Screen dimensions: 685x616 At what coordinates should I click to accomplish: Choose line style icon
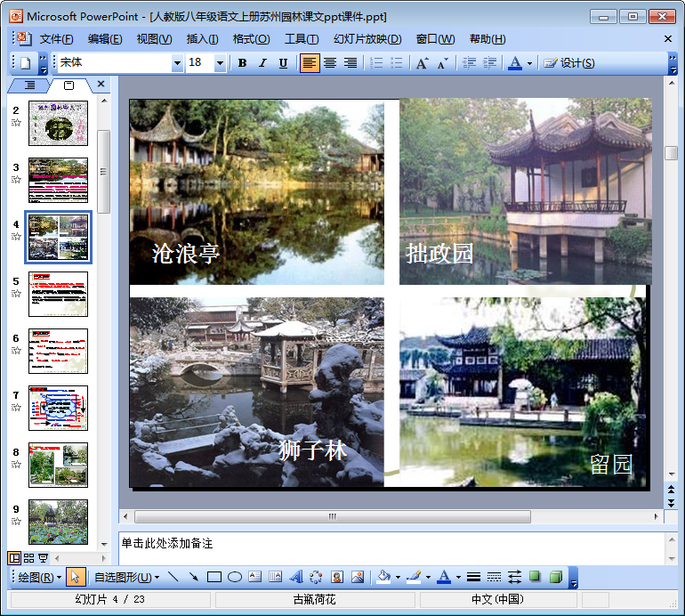point(473,578)
